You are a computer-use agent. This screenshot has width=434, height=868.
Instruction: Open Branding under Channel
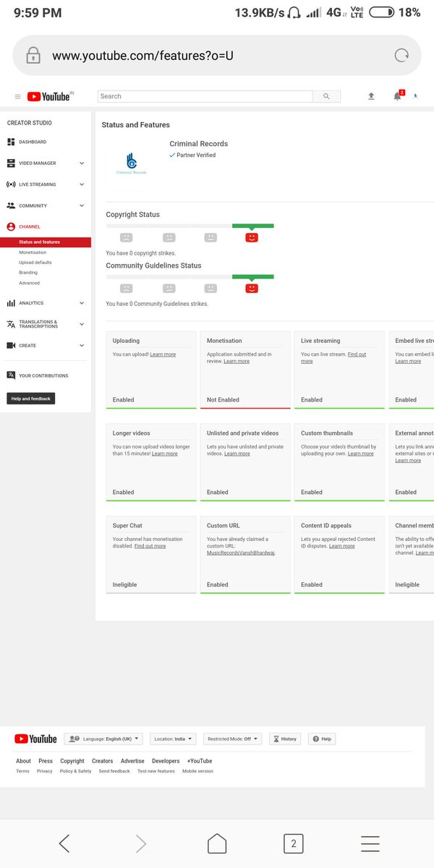coord(28,273)
